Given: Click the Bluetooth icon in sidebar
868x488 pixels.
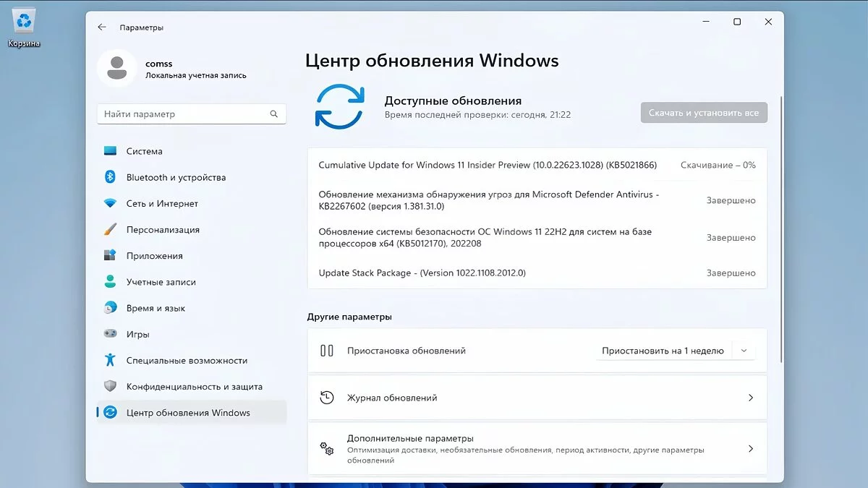Looking at the screenshot, I should click(110, 177).
